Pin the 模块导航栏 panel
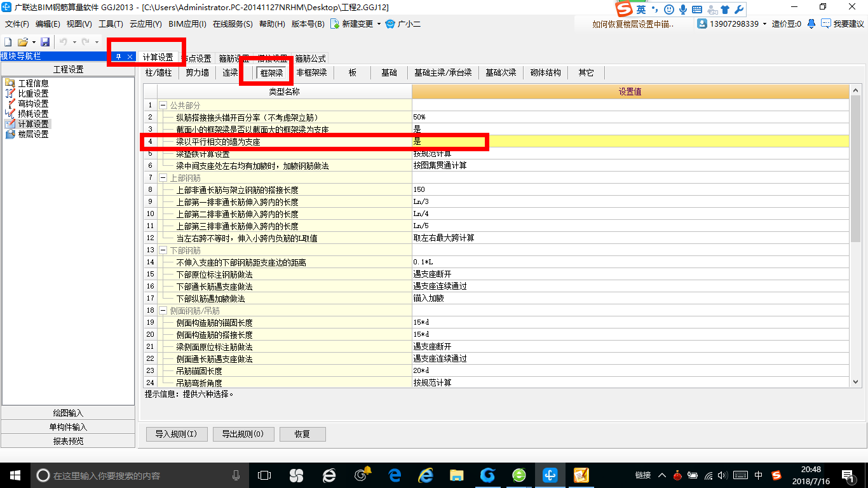The height and width of the screenshot is (488, 868). 118,57
